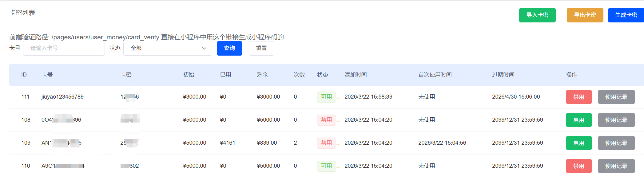Click the 可用 status tag in row 110

click(x=327, y=166)
